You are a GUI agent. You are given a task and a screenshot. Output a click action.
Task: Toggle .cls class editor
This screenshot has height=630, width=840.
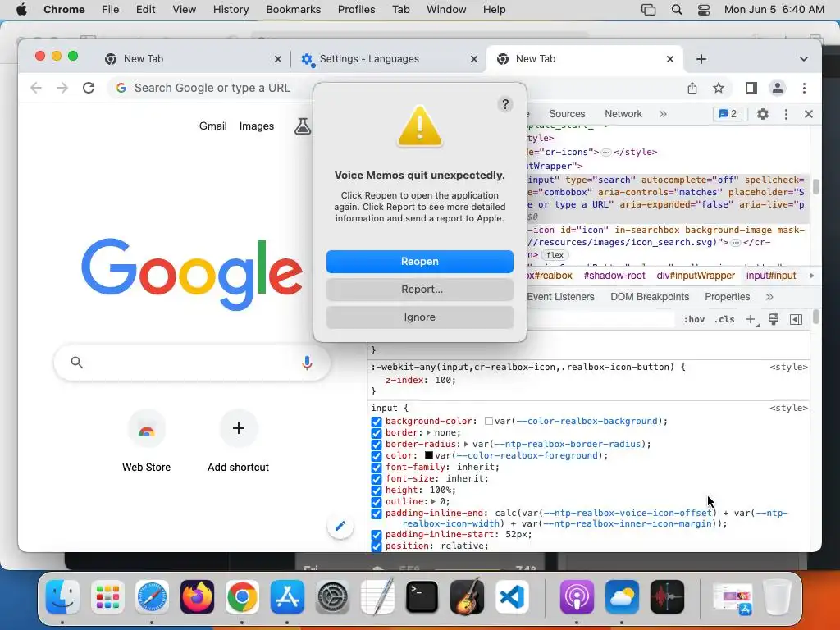click(724, 319)
